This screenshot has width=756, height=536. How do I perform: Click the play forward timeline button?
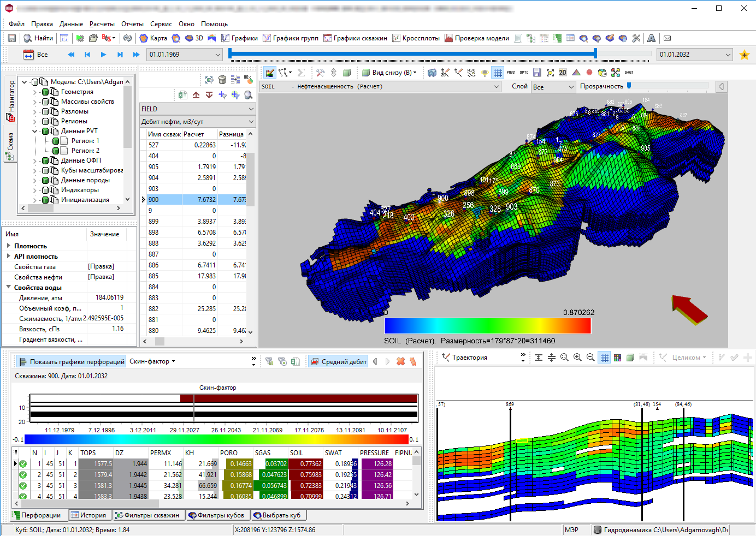tap(104, 55)
